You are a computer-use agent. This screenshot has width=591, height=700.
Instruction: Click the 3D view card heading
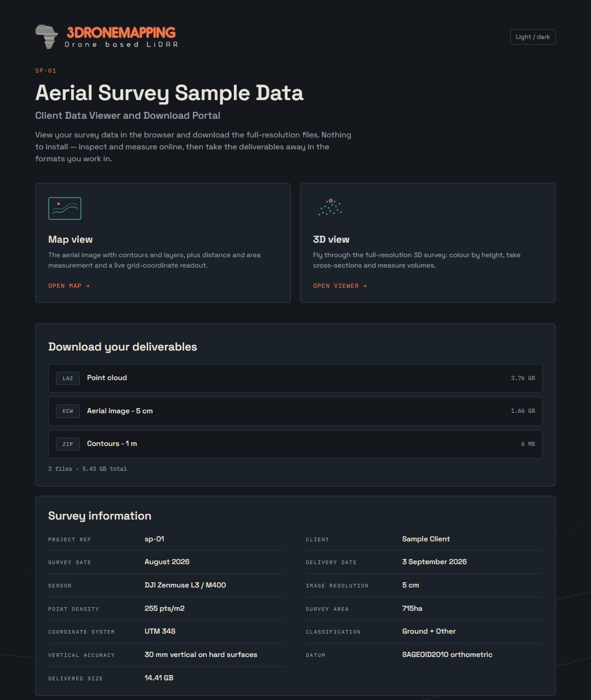[x=331, y=240]
